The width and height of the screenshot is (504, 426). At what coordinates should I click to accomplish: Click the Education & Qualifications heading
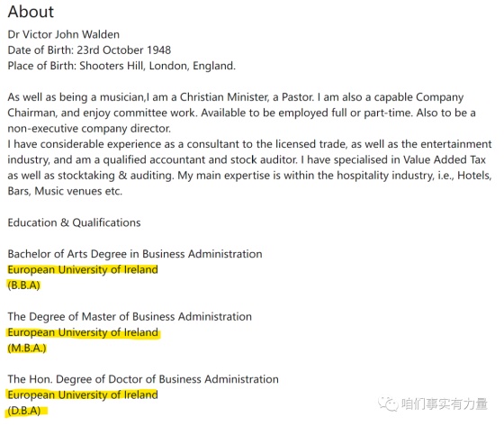click(74, 222)
